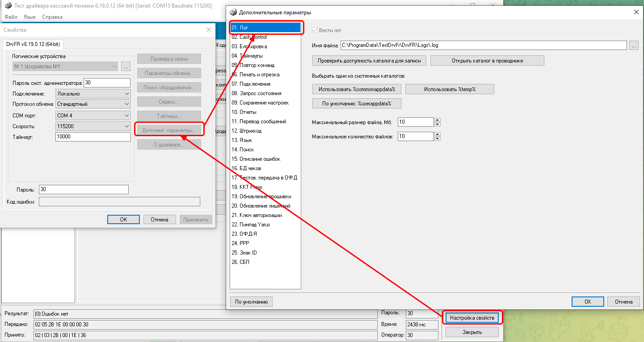Click the Таймаут input field
This screenshot has width=644, height=342.
[x=93, y=137]
